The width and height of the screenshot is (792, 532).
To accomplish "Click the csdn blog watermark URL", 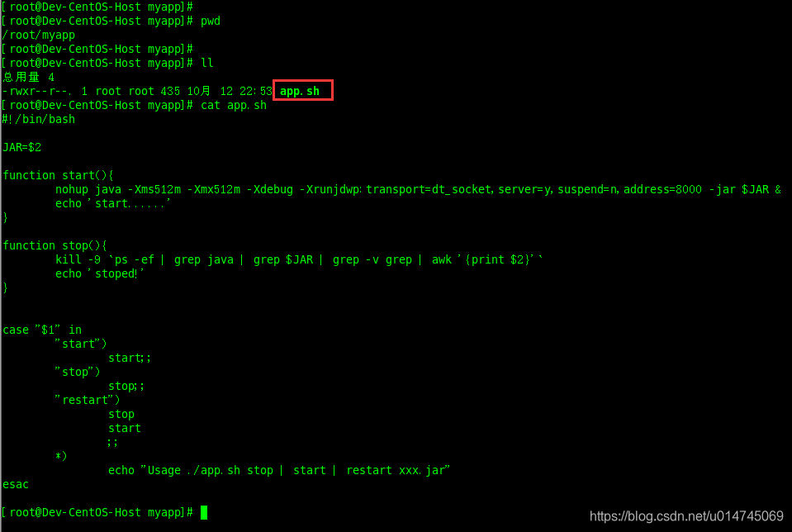I will coord(686,515).
